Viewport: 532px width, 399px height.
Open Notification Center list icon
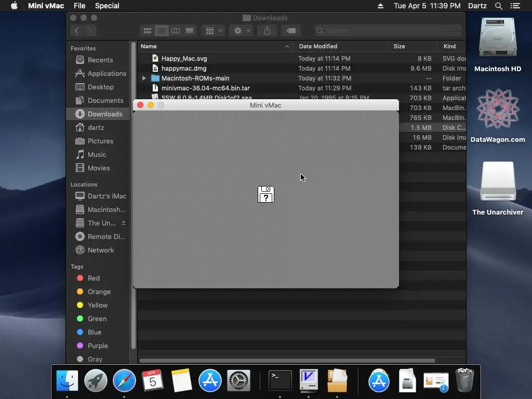click(x=515, y=6)
